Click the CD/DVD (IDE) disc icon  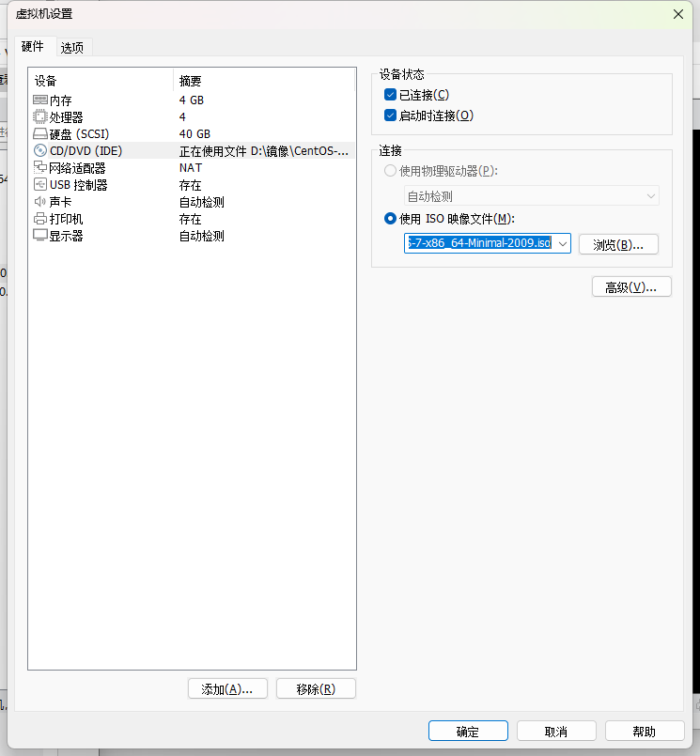(40, 150)
